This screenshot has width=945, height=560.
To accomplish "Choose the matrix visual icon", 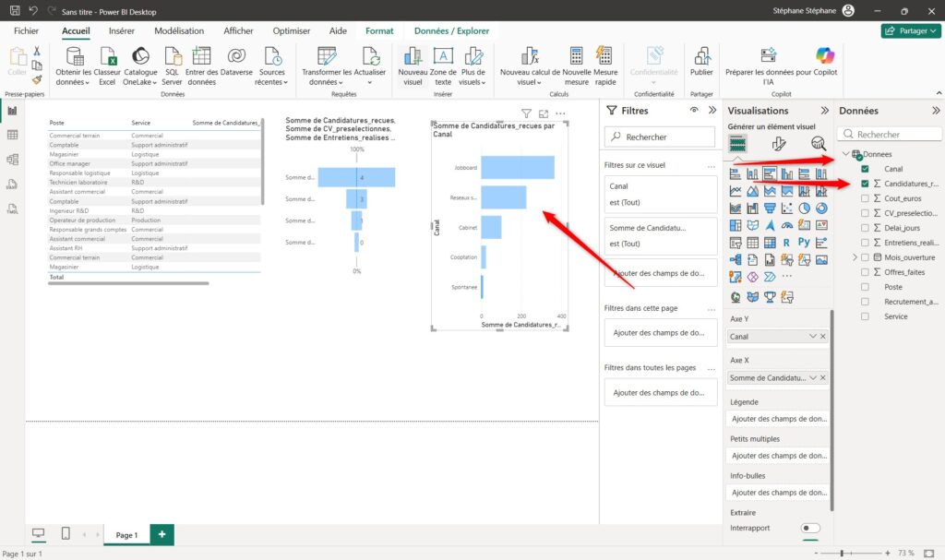I will tap(770, 243).
